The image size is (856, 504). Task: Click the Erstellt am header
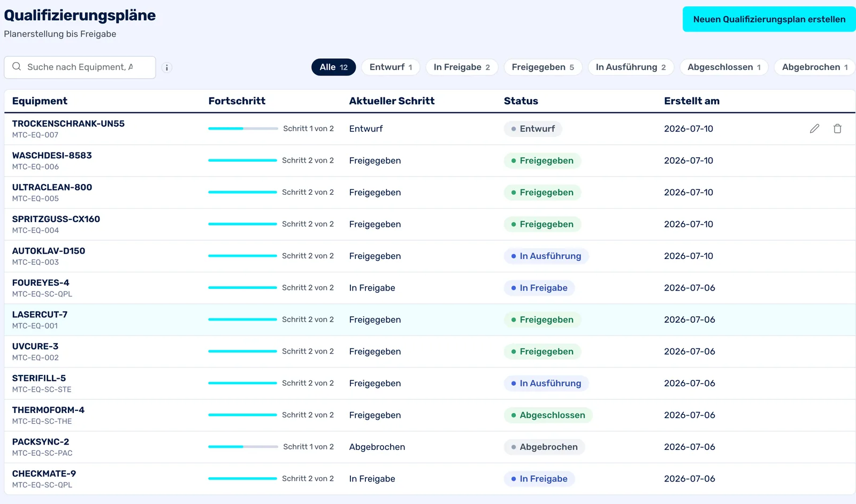[x=692, y=101]
